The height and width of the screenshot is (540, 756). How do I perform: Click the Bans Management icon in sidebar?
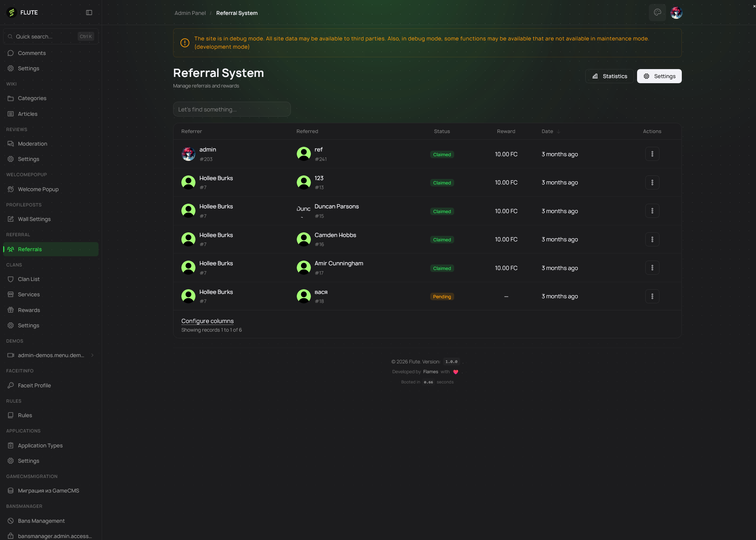coord(11,521)
